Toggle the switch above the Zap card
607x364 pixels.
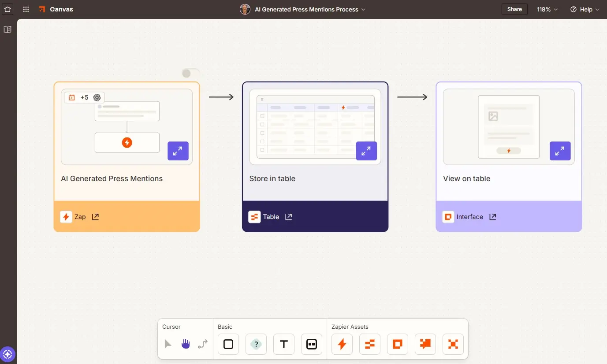190,73
